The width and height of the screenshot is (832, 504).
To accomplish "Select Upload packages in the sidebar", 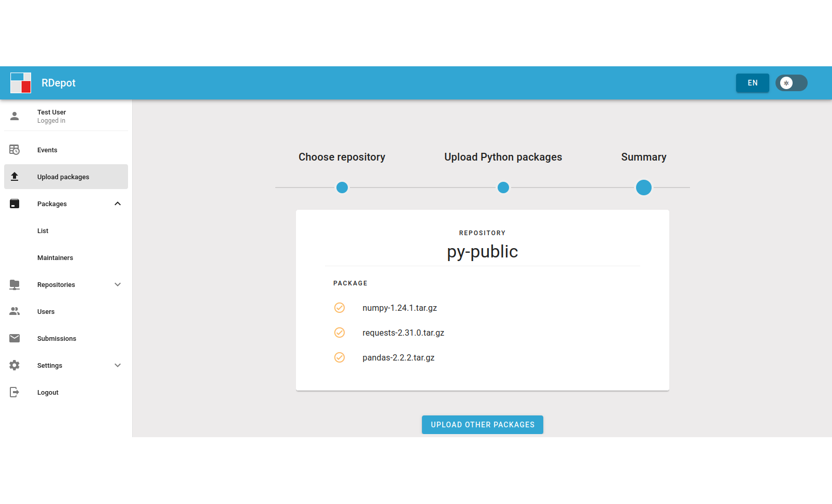I will click(x=66, y=177).
